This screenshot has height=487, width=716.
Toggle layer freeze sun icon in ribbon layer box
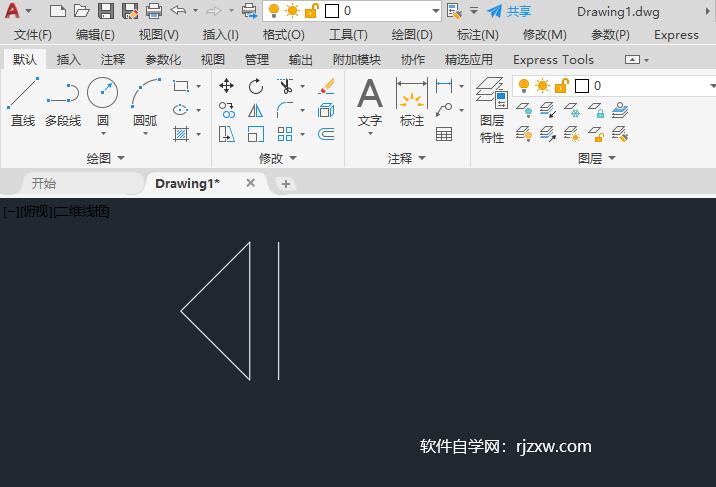coord(542,86)
